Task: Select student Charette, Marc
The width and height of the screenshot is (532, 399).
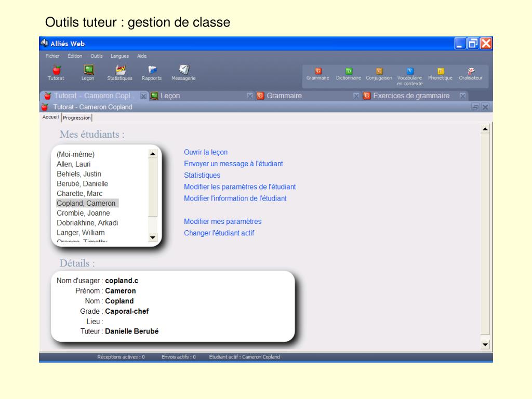Action: point(79,194)
